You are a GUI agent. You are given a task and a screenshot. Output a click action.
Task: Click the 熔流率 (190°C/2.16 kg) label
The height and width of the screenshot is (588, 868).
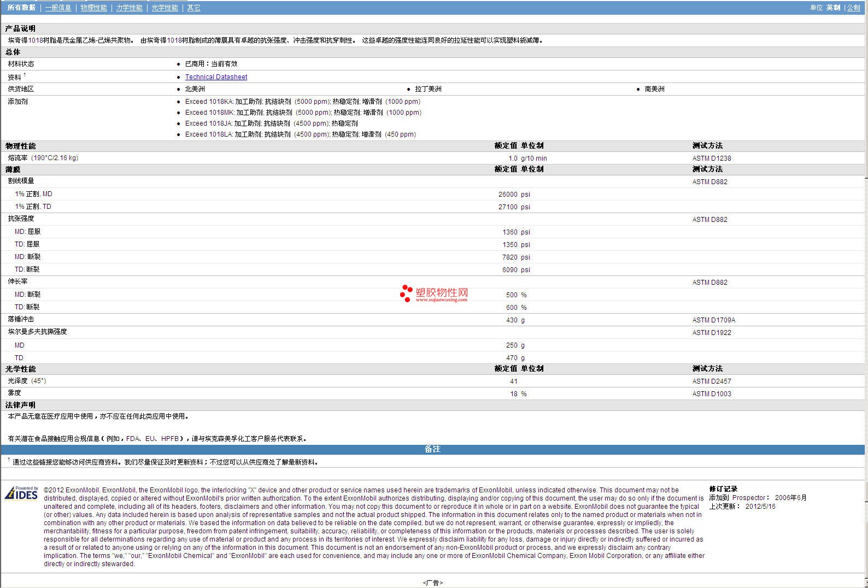(x=43, y=158)
